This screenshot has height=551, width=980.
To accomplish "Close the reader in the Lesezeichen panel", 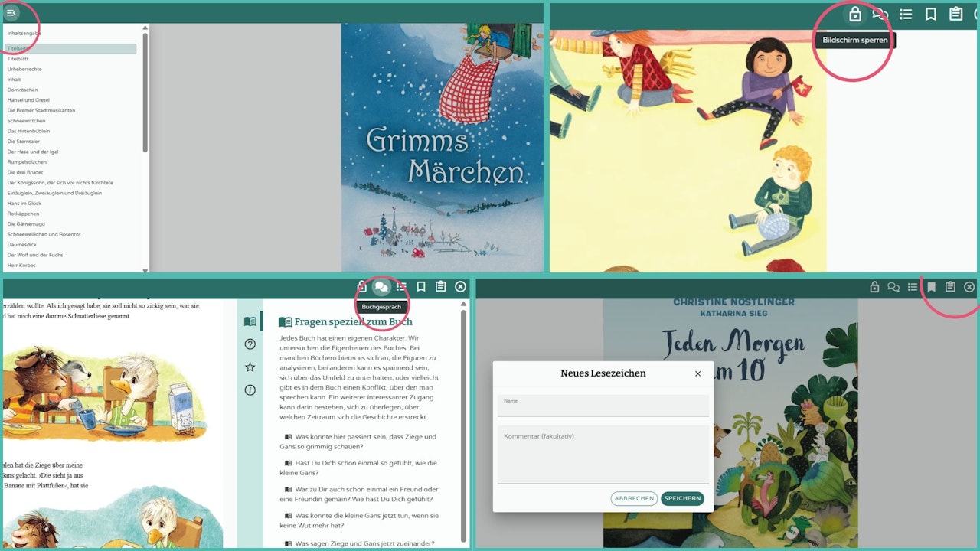I will coord(969,287).
